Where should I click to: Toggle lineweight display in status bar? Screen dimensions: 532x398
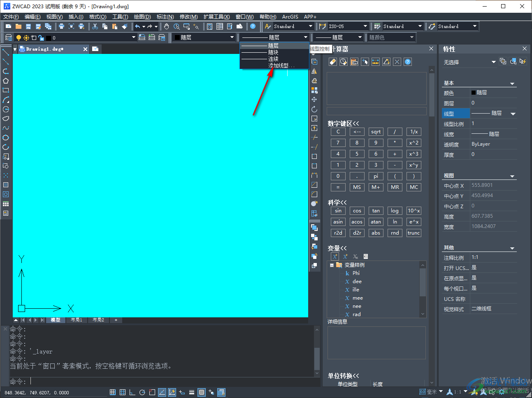[192, 392]
